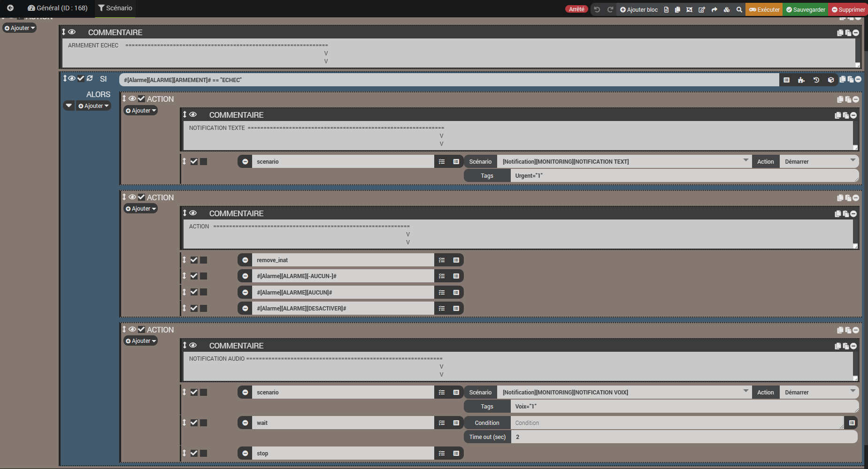Screen dimensions: 868x469
Task: Open Ajouter dropdown beside NOTIFICATION TEXTE comment
Action: [x=141, y=111]
